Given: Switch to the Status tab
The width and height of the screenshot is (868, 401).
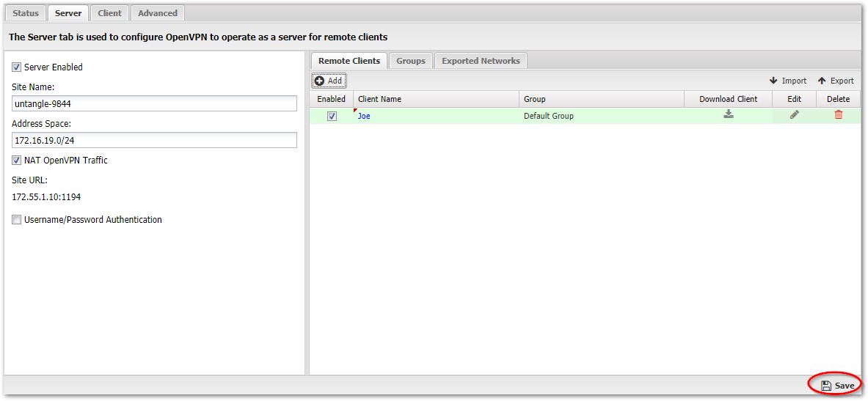Looking at the screenshot, I should tap(26, 13).
